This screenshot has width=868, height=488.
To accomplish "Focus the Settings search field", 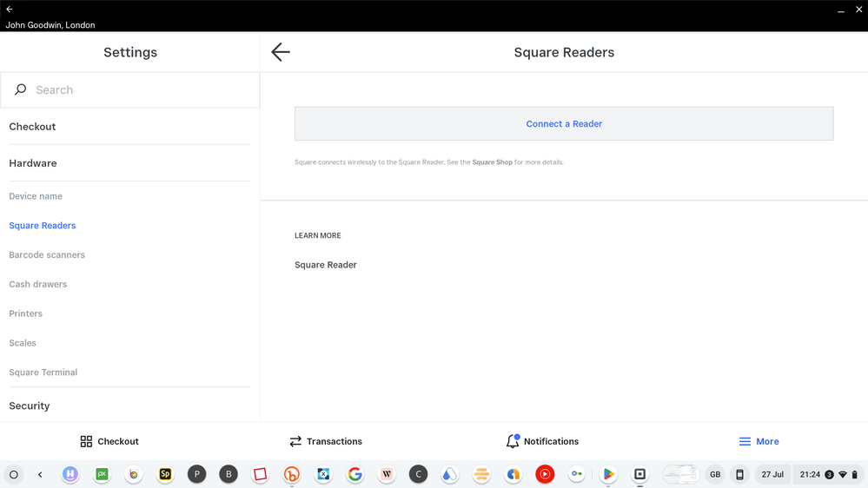I will (x=130, y=90).
